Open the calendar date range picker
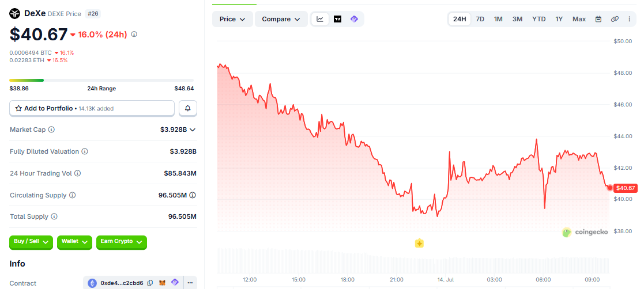This screenshot has height=289, width=644. point(598,19)
